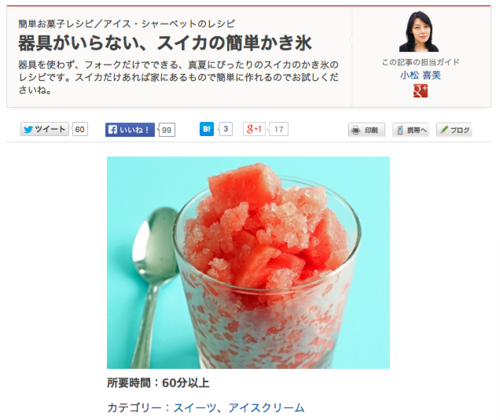The width and height of the screenshot is (500, 420).
Task: Click the Facebook いいね！ button
Action: [x=130, y=130]
